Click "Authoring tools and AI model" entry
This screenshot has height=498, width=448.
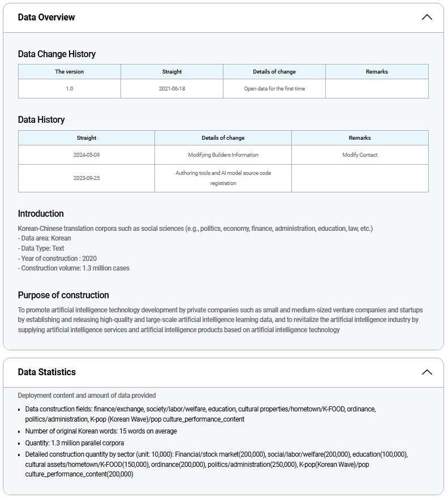click(223, 178)
